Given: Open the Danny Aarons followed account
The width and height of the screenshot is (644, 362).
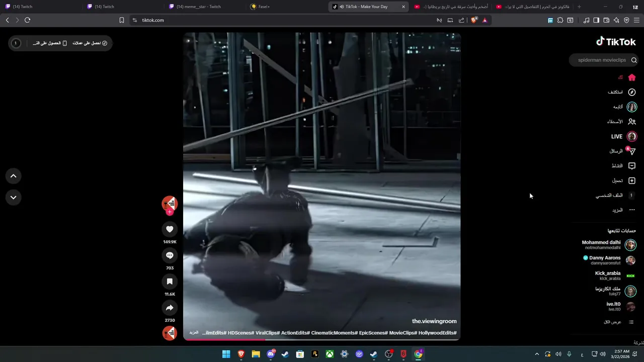Looking at the screenshot, I should click(609, 260).
